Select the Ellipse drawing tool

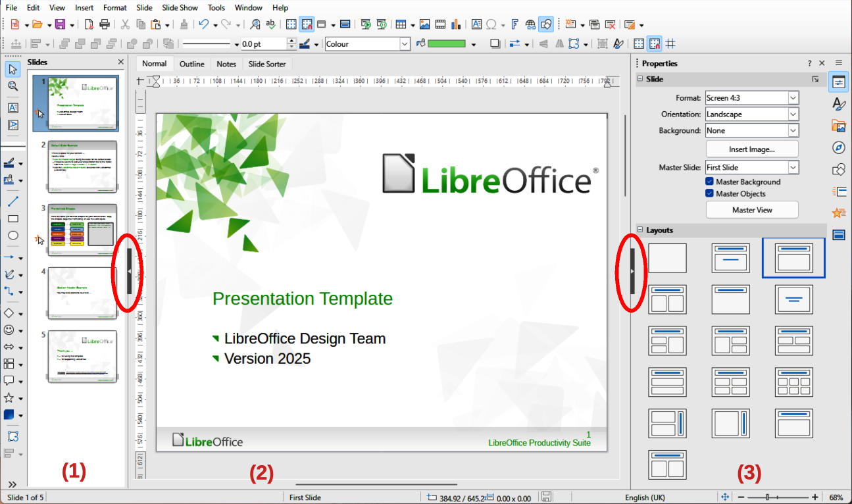(13, 236)
